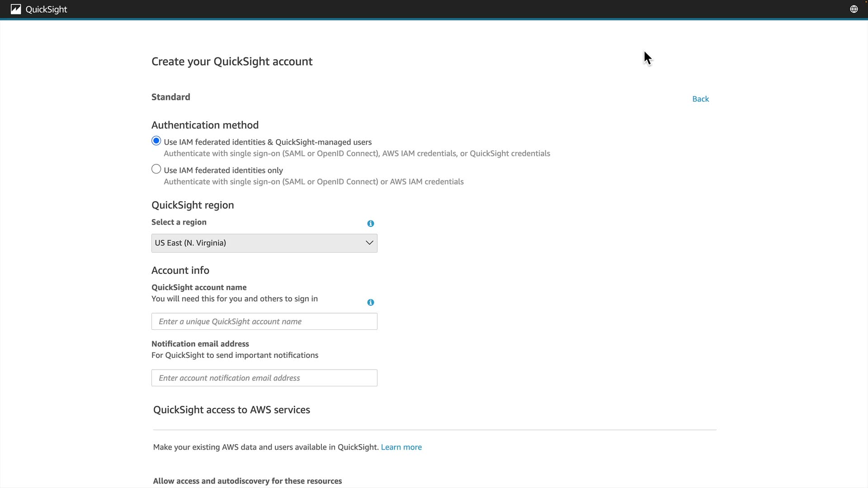
Task: Select Use IAM federated identities only radio
Action: pyautogui.click(x=156, y=169)
